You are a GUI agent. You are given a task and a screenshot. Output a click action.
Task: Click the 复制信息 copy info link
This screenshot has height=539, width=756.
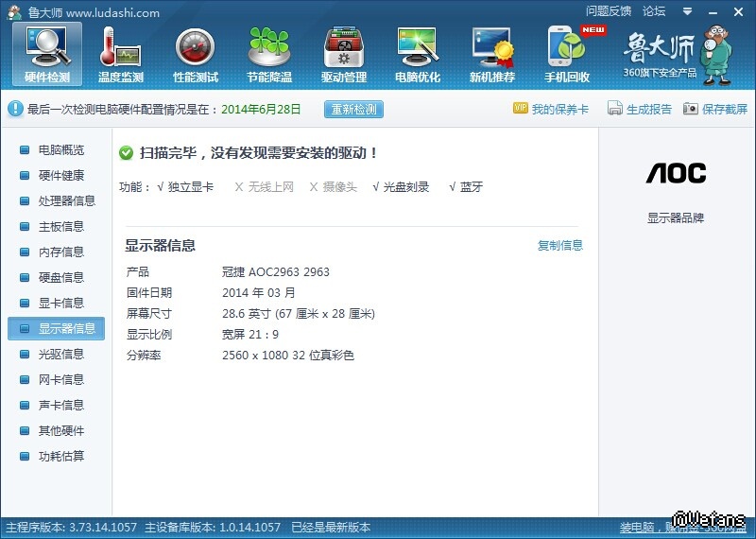click(x=560, y=246)
